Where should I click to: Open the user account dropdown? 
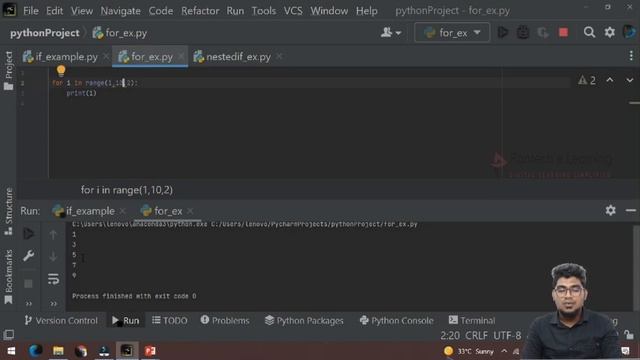point(391,32)
